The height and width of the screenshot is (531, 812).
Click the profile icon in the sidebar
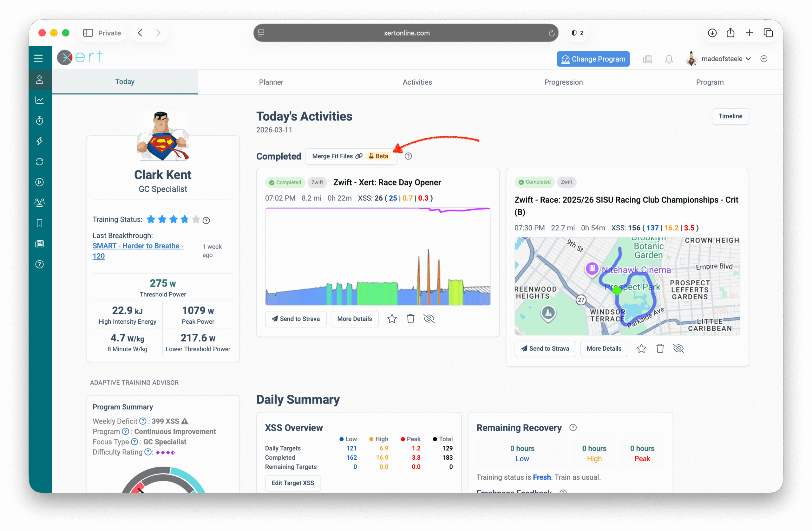click(x=40, y=80)
